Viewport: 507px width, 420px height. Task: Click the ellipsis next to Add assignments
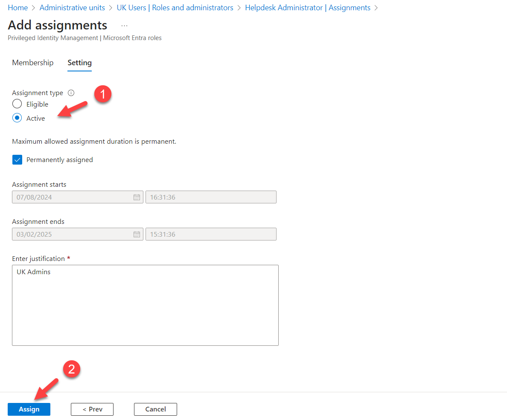pyautogui.click(x=124, y=26)
